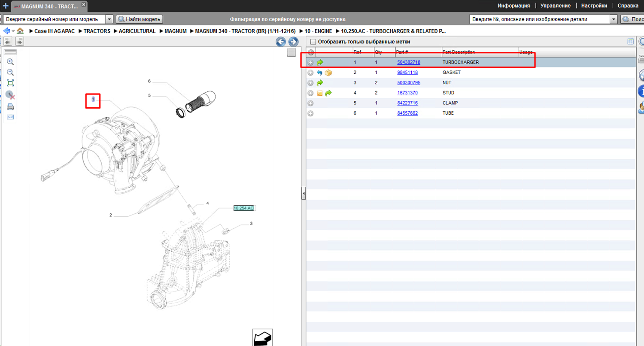Image resolution: width=644 pixels, height=346 pixels.
Task: Open the Справка menu
Action: pyautogui.click(x=628, y=6)
